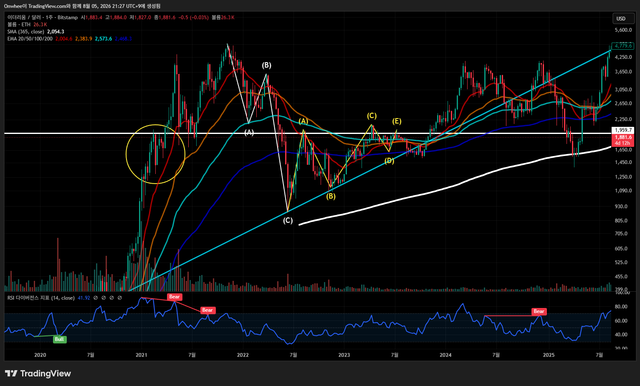
Task: Select the EMA 20/50/100/200 legend
Action: (30, 39)
